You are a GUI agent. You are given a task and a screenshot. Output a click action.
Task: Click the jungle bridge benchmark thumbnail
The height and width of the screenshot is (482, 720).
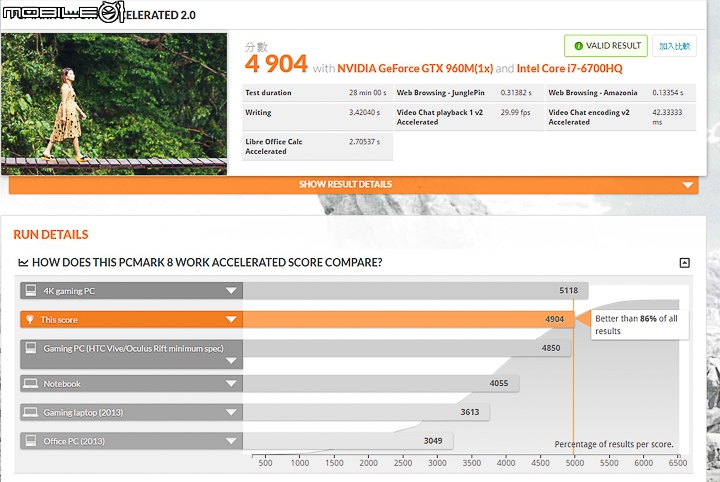pos(114,104)
